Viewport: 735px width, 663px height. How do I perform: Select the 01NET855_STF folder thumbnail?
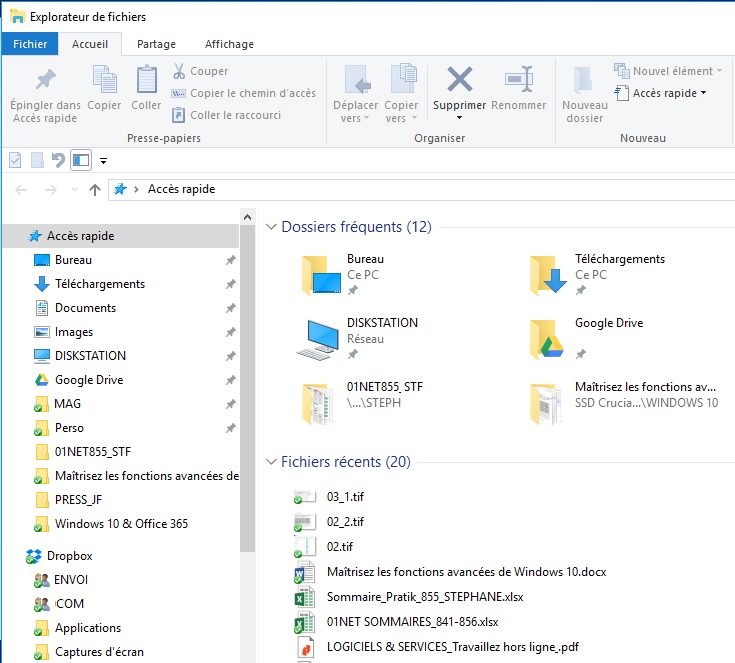click(319, 403)
